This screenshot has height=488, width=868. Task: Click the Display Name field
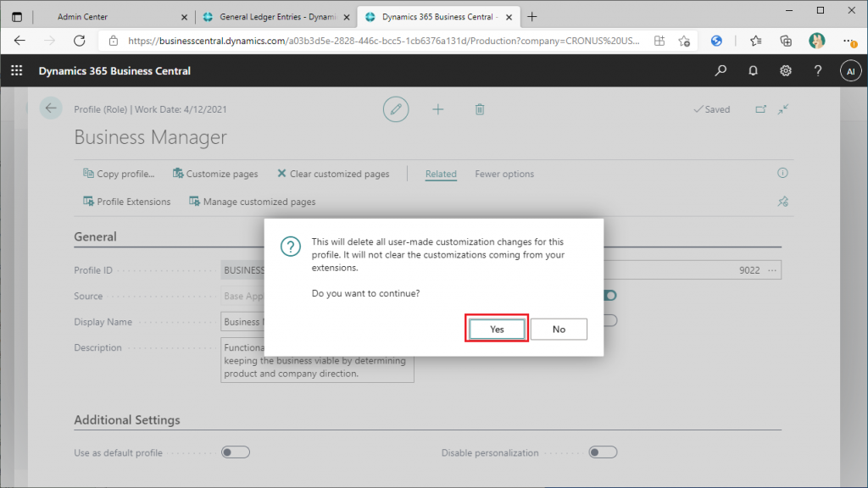point(242,321)
